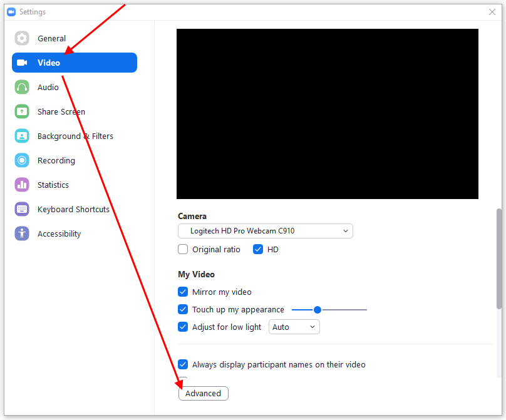Click the Advanced button

tap(203, 393)
